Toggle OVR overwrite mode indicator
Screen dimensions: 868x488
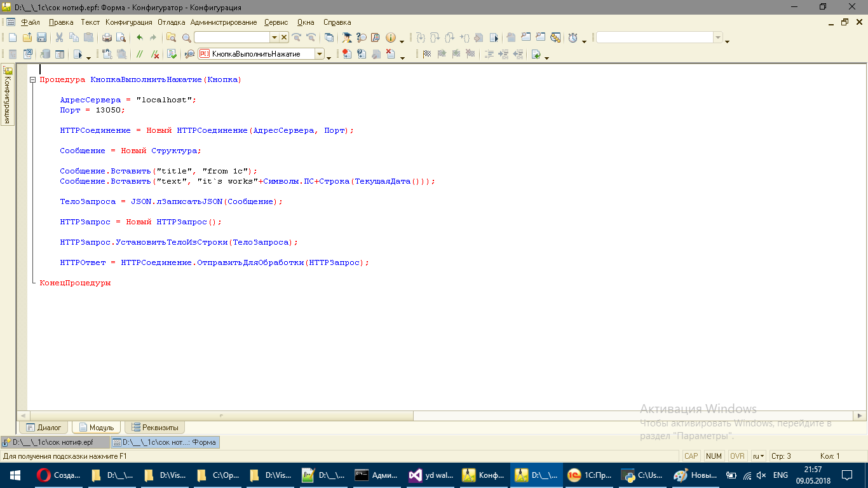(737, 456)
